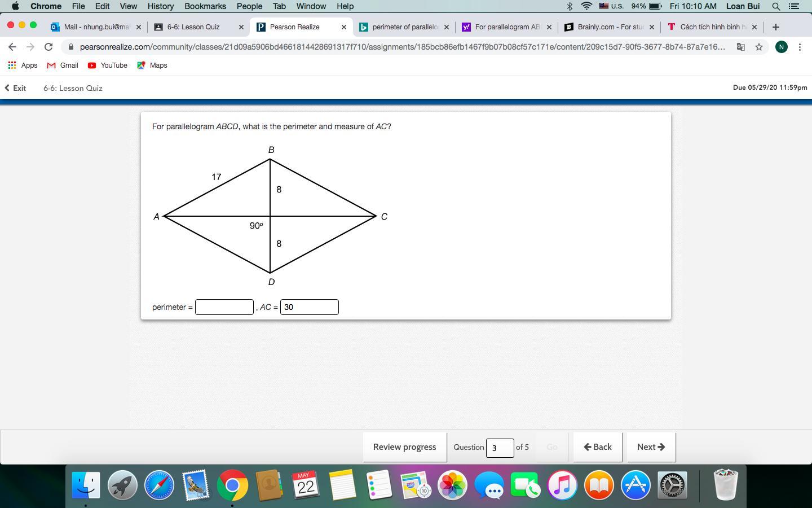Close the Brainly.com tab

(x=652, y=27)
